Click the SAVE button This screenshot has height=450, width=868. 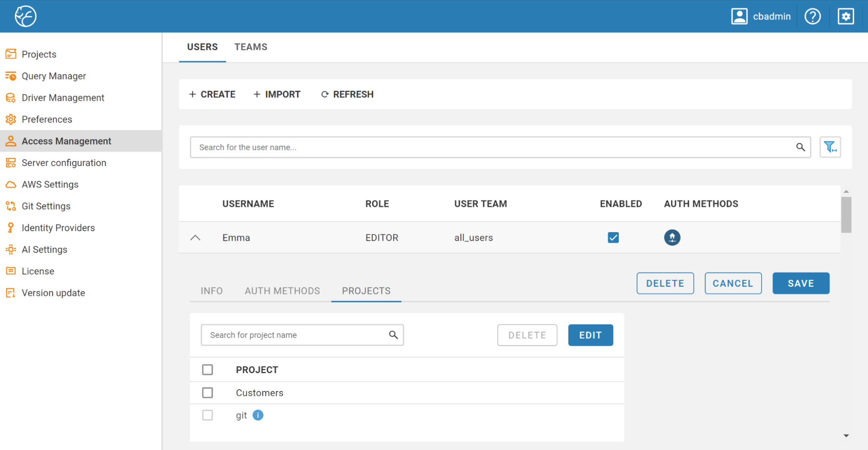pos(801,283)
